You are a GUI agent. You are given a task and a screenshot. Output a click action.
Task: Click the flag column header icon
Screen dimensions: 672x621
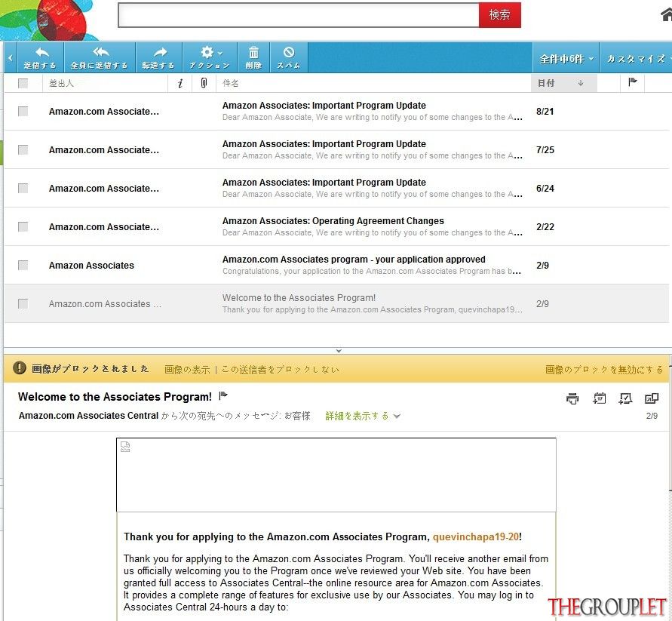coord(632,82)
